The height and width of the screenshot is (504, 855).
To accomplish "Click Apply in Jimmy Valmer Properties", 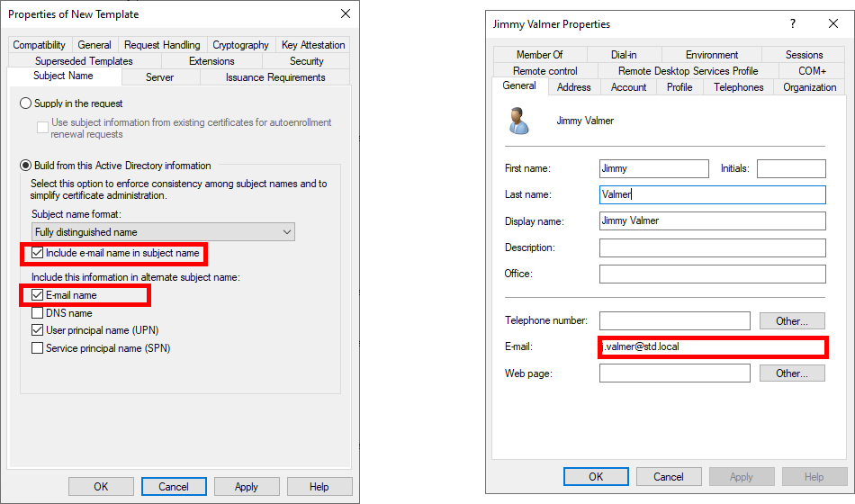I will 742,477.
